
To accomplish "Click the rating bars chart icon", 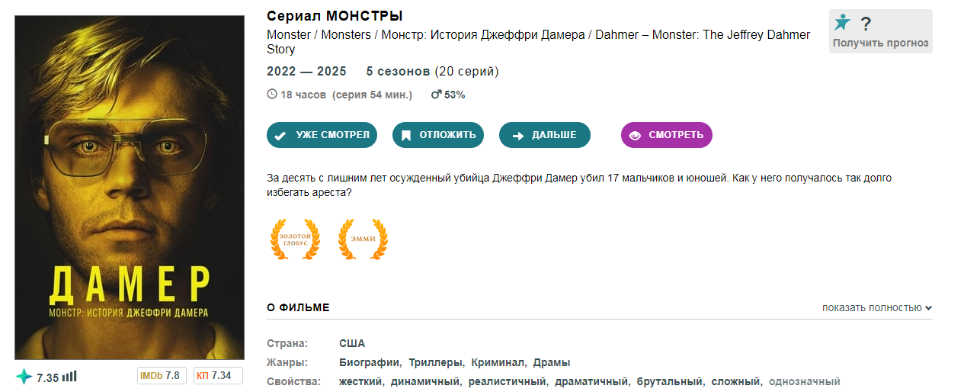I will (x=69, y=376).
